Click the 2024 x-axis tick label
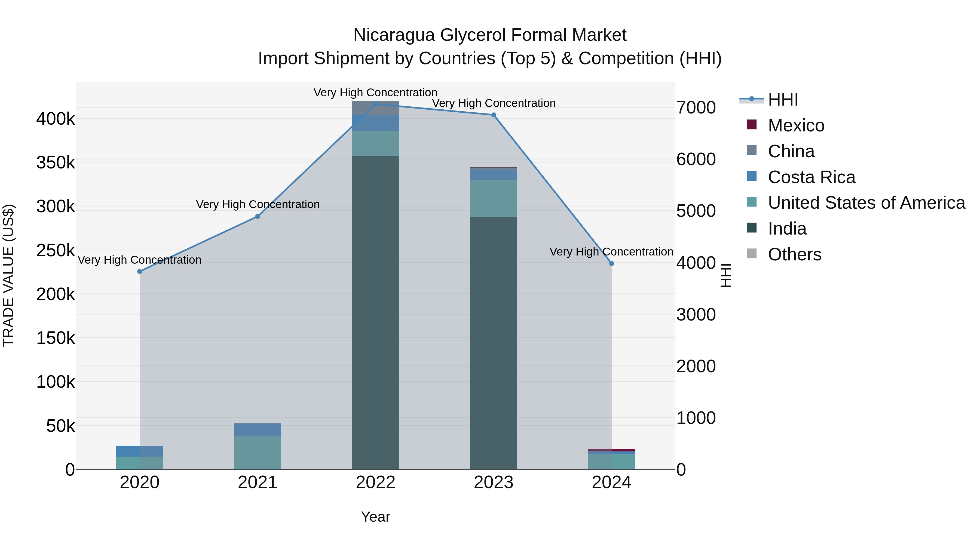This screenshot has width=980, height=551. (x=612, y=482)
